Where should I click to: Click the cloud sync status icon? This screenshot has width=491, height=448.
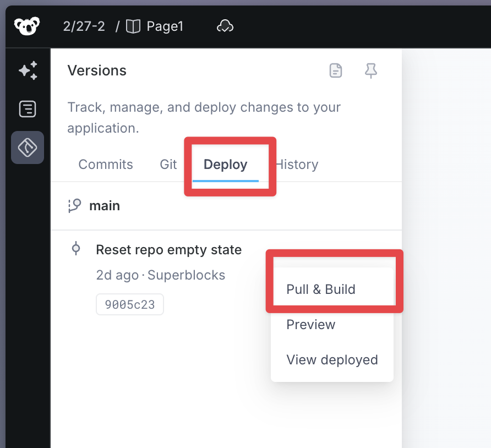point(225,26)
